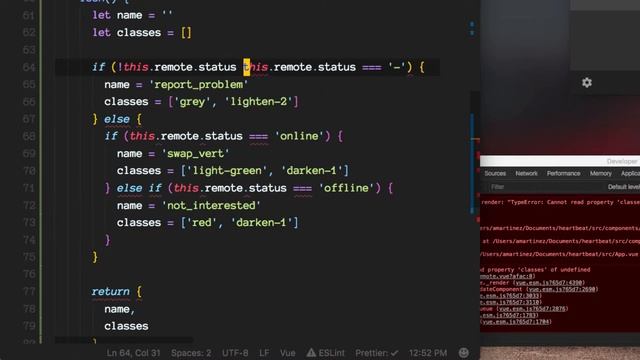Click the smiley feedback icon in status bar

[x=464, y=353]
